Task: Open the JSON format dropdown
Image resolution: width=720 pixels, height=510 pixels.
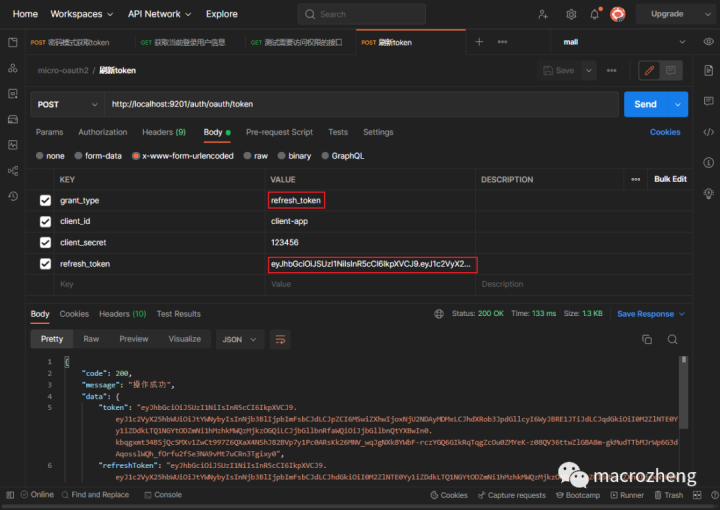Action: (x=240, y=339)
